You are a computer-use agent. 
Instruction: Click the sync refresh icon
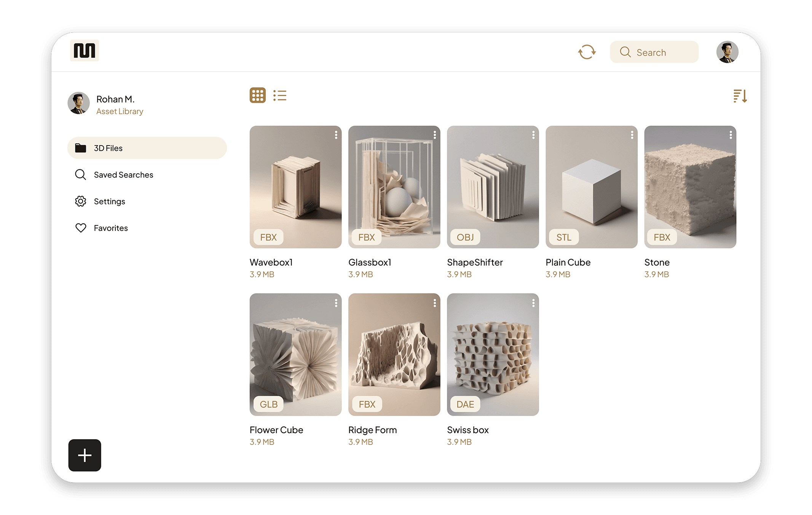coord(587,52)
